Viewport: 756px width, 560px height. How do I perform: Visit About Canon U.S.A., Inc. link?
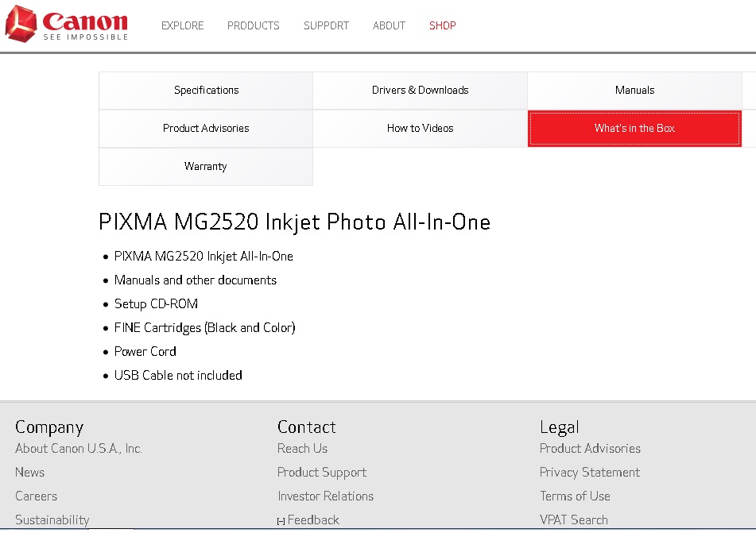click(x=78, y=449)
